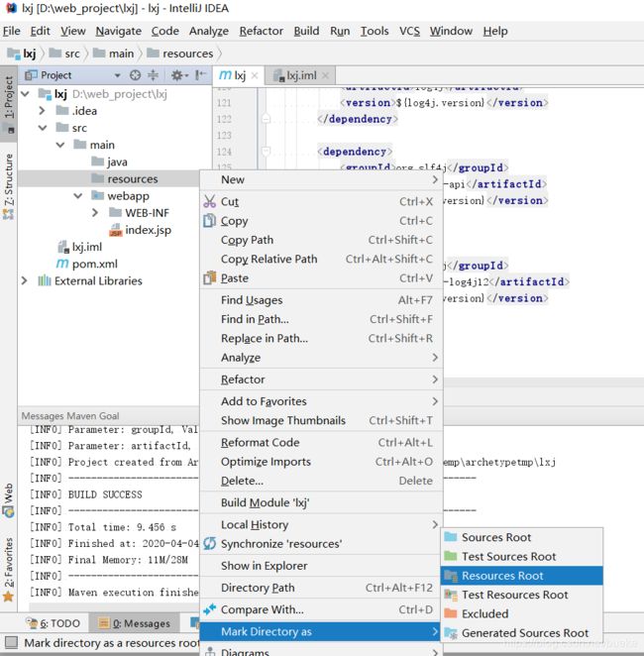Open the Navigate menu

pos(118,31)
